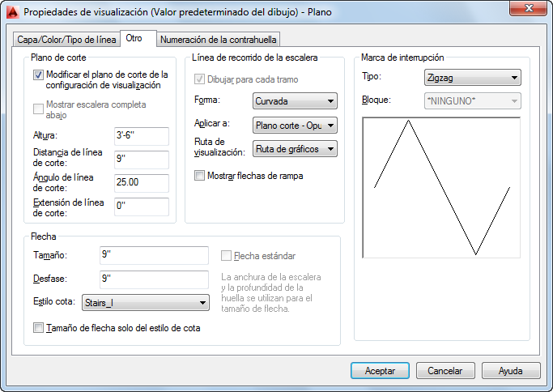Select the Desfase input field
Image resolution: width=553 pixels, height=392 pixels.
click(x=154, y=279)
